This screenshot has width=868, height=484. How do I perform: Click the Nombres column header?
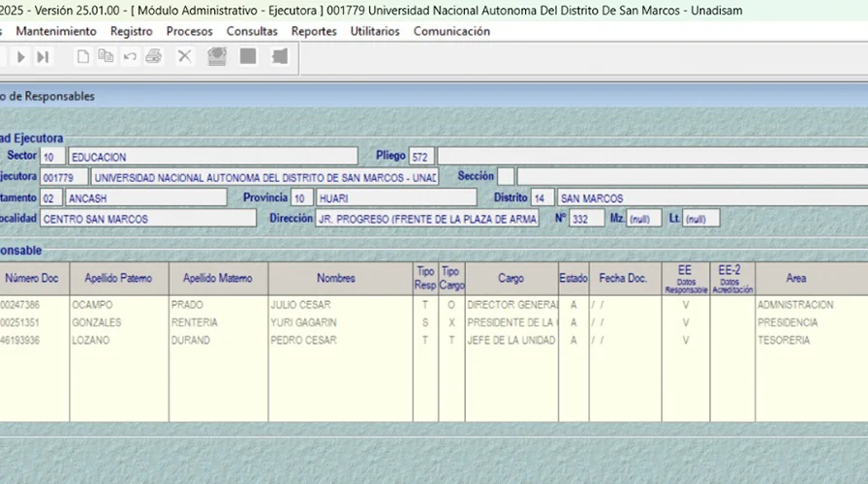click(x=340, y=278)
